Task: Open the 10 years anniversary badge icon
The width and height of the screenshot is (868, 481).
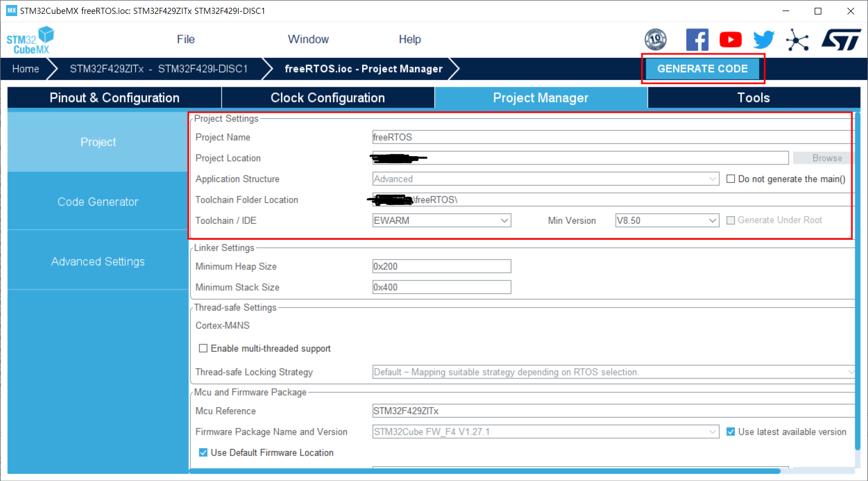Action: pyautogui.click(x=655, y=39)
